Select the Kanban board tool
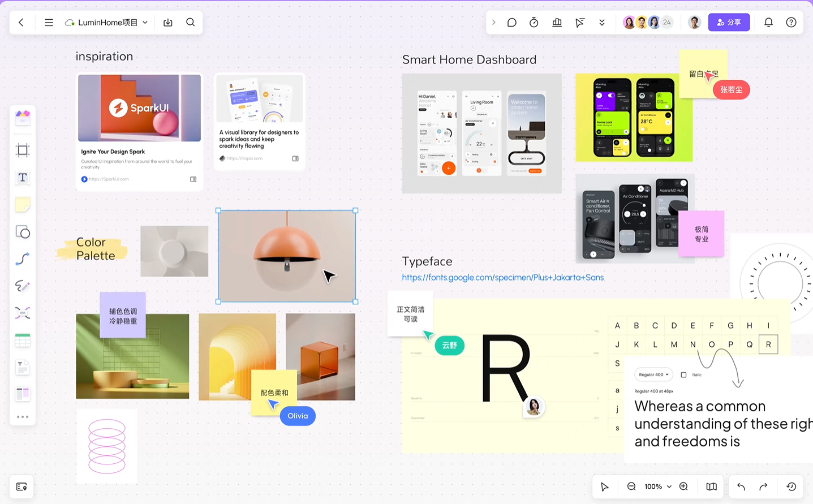Viewport: 813px width, 504px height. coord(23,394)
